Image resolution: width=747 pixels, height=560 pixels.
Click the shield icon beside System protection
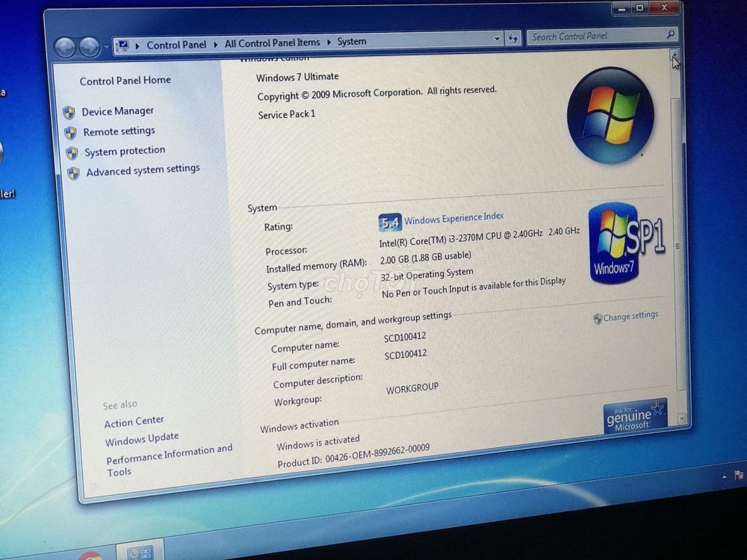tap(72, 153)
